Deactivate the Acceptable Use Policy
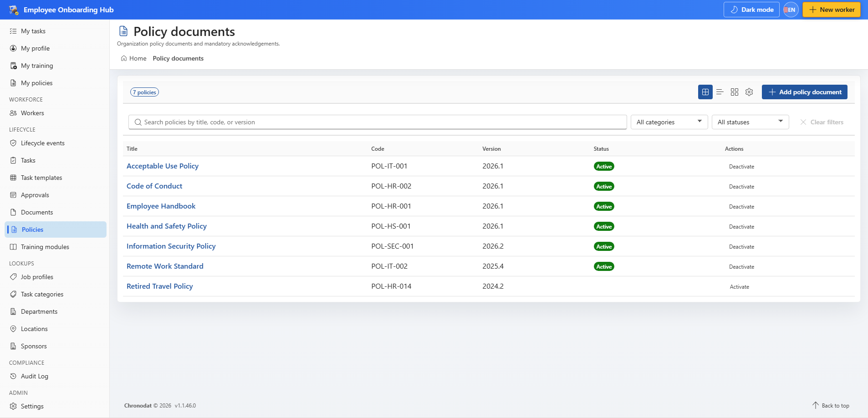The height and width of the screenshot is (418, 868). click(x=741, y=167)
